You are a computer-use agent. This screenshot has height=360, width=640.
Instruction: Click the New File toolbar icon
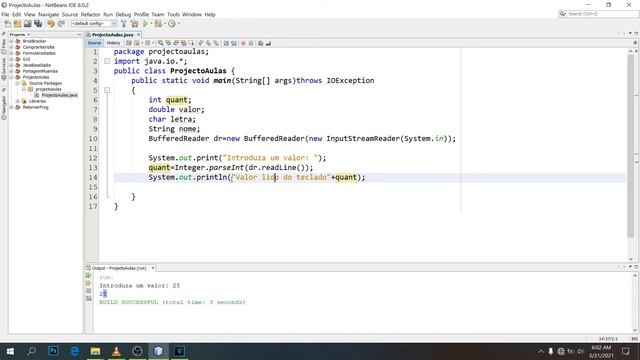[7, 24]
